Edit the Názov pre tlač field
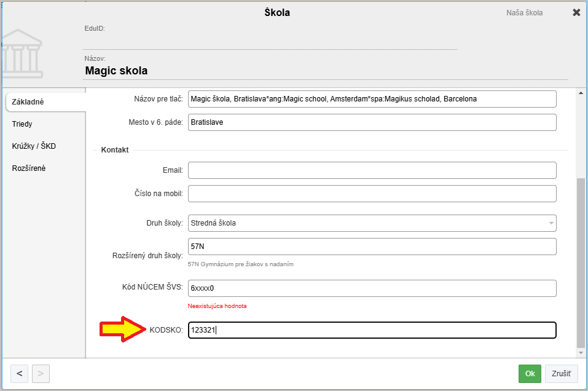This screenshot has height=391, width=588. (x=372, y=99)
